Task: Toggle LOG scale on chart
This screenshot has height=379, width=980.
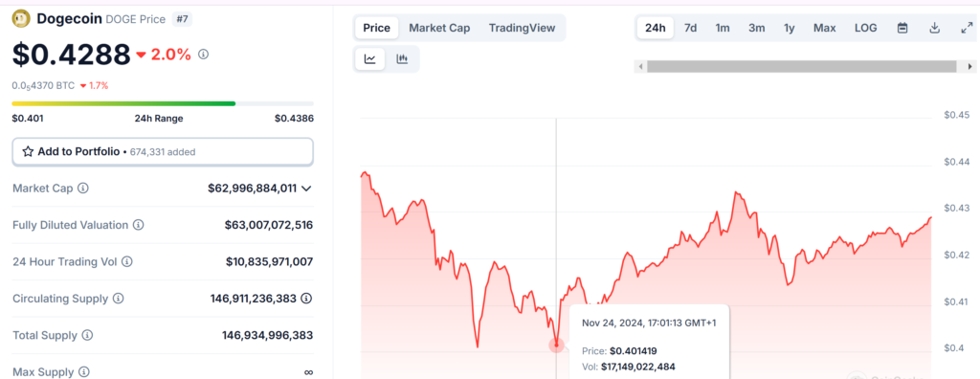Action: tap(865, 28)
